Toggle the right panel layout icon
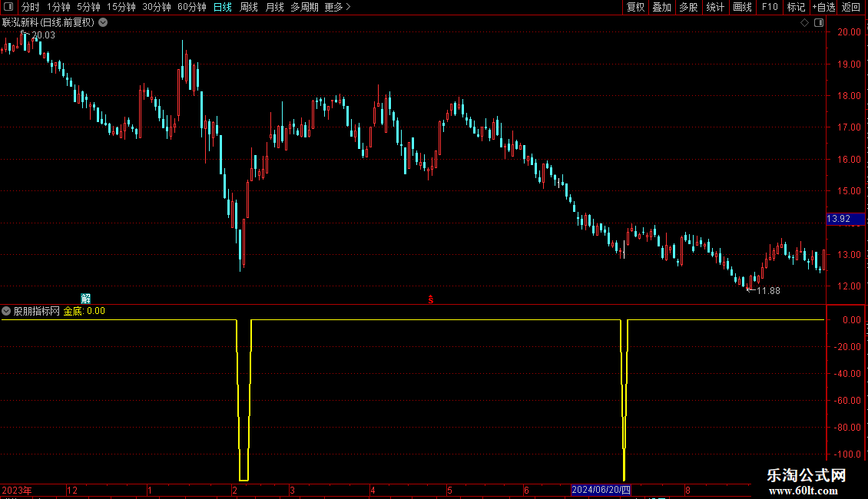Screen dimensions: 868x499 point(819,22)
